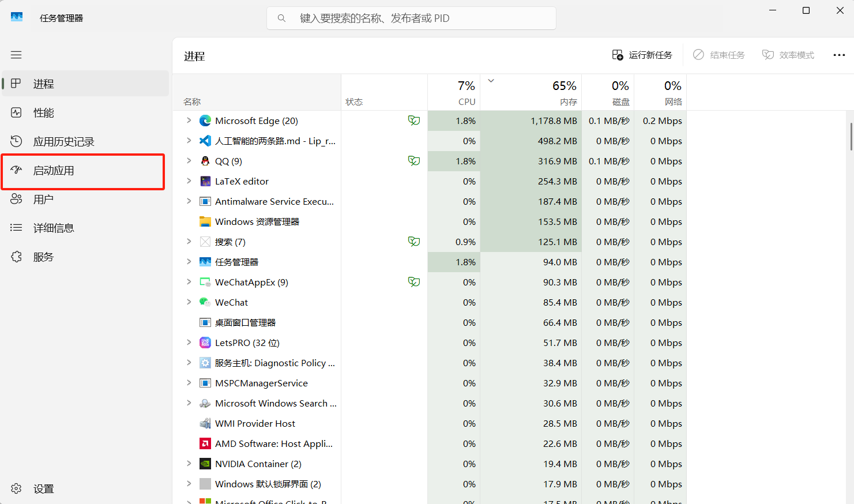
Task: Click efficiency mode leaf icon on Microsoft Edge row
Action: [414, 121]
